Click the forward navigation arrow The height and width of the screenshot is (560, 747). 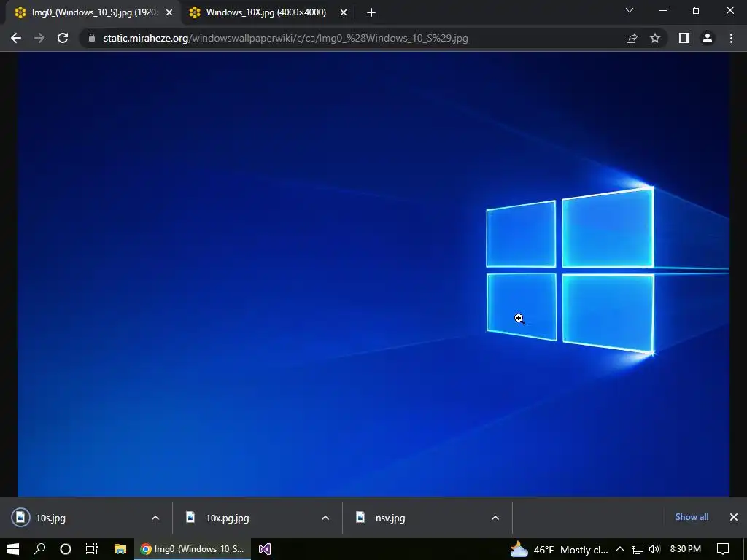pyautogui.click(x=39, y=38)
